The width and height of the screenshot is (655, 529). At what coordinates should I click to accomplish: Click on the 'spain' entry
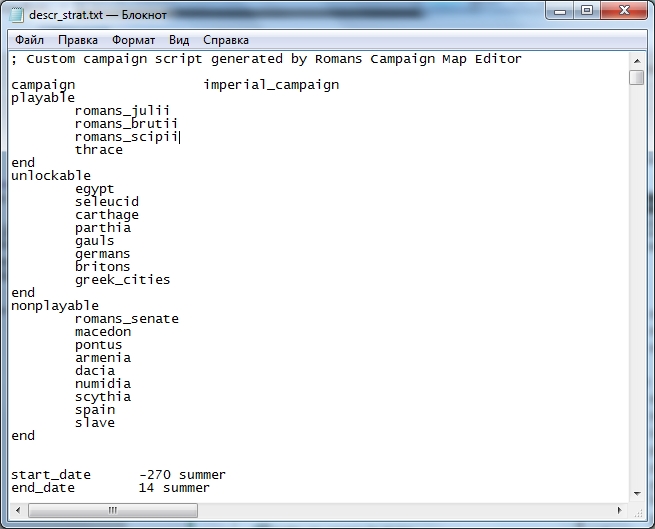pyautogui.click(x=95, y=409)
